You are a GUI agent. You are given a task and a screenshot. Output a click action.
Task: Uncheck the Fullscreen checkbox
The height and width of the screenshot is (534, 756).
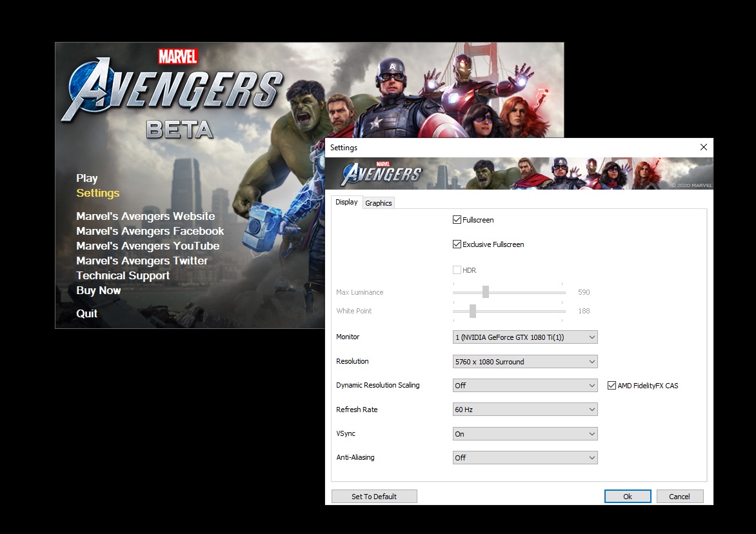pyautogui.click(x=457, y=220)
